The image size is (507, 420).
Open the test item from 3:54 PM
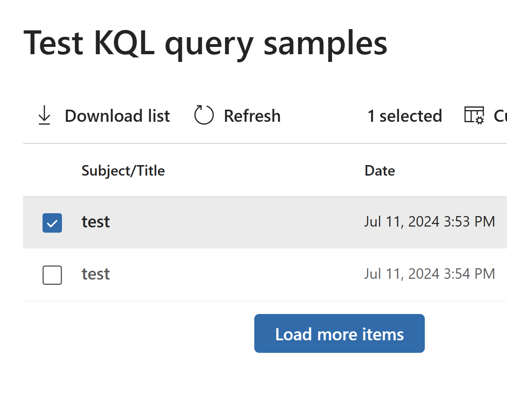click(96, 274)
